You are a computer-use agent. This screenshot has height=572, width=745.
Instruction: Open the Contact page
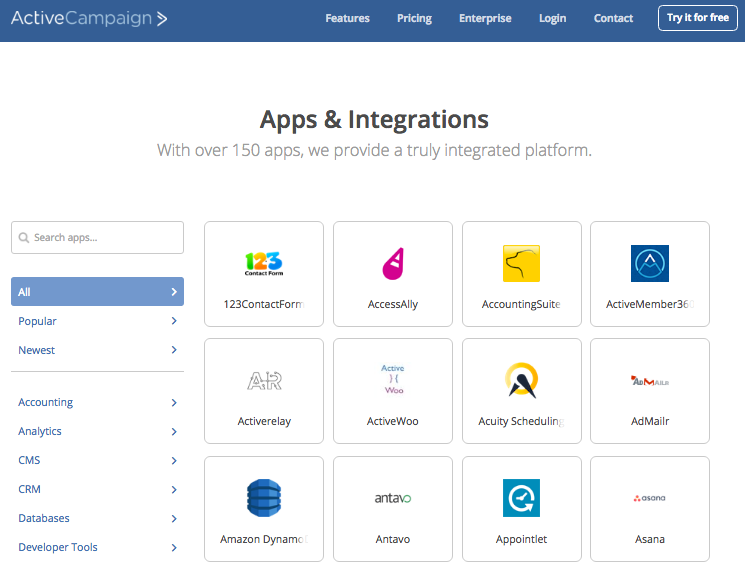pos(613,18)
